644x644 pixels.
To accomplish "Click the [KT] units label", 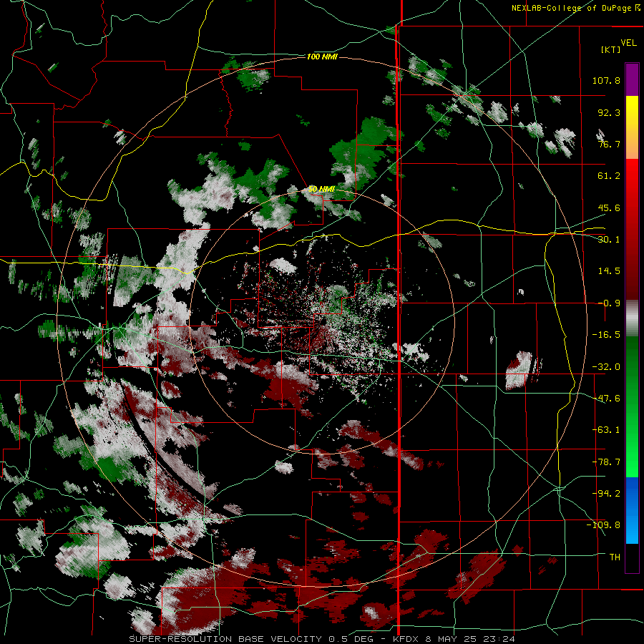I will click(611, 49).
